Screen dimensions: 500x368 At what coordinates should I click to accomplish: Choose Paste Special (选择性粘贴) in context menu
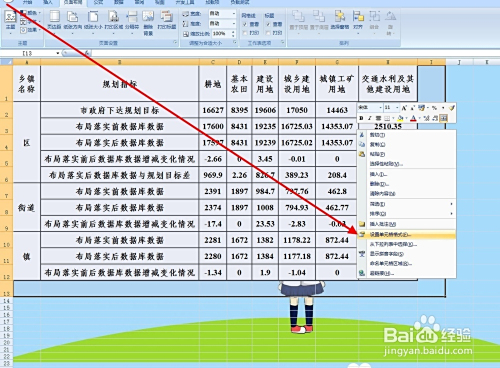[x=407, y=164]
